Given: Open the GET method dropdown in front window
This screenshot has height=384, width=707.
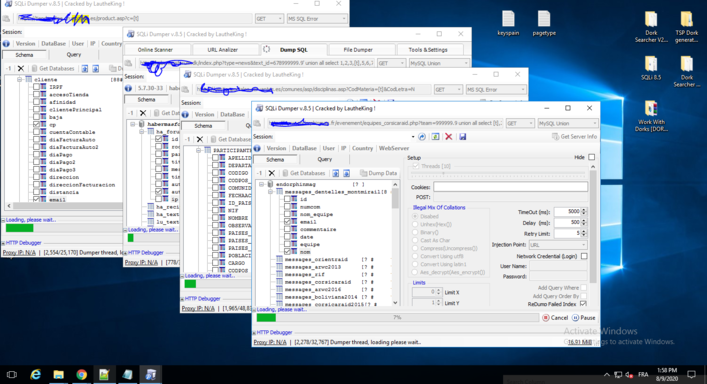Looking at the screenshot, I should tap(520, 123).
